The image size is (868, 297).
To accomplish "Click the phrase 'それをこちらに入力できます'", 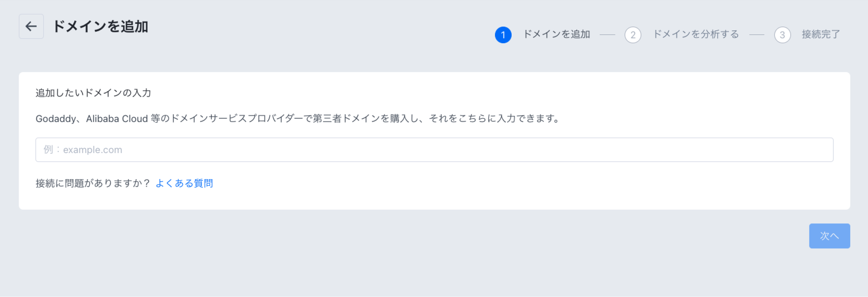I will [x=491, y=119].
